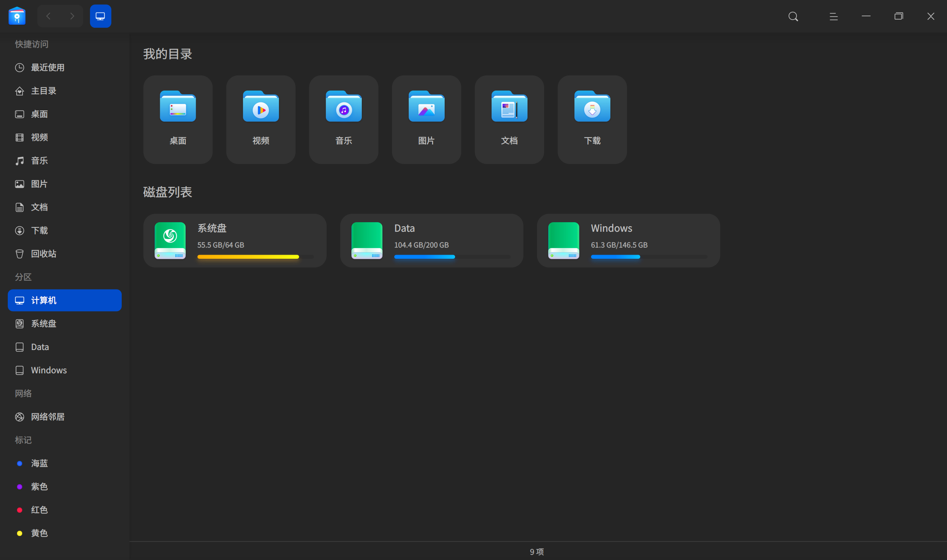The image size is (947, 560).
Task: Select 回收站 trash in sidebar
Action: pyautogui.click(x=65, y=254)
